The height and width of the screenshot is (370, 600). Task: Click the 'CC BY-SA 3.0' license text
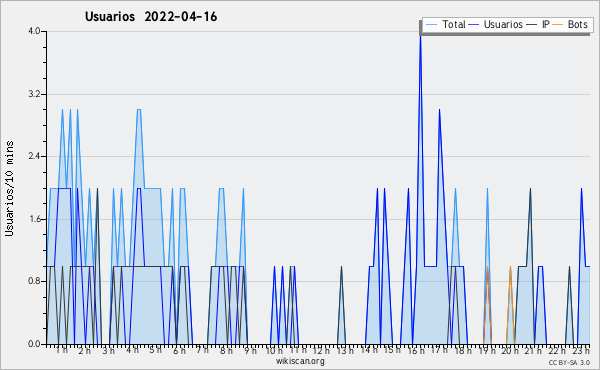(569, 362)
